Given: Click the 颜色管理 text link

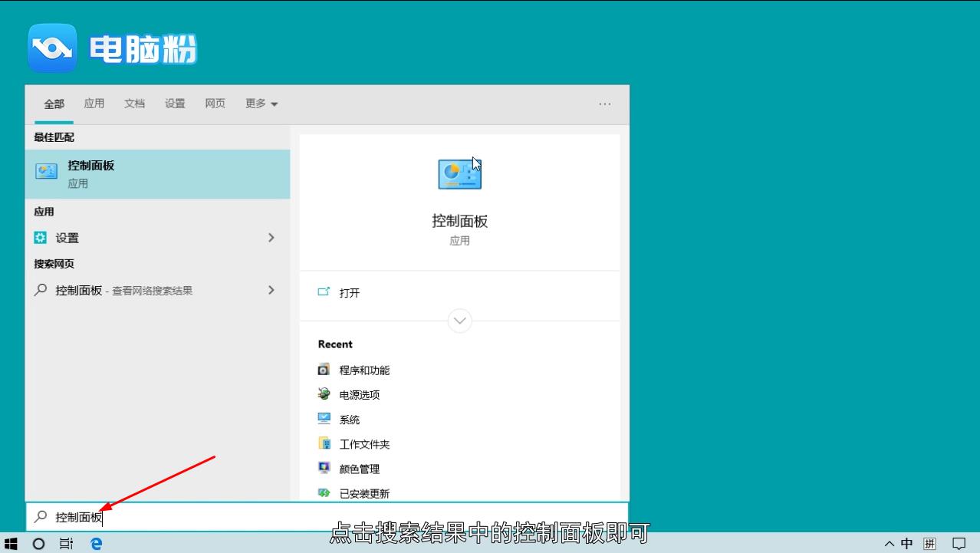Looking at the screenshot, I should 360,469.
